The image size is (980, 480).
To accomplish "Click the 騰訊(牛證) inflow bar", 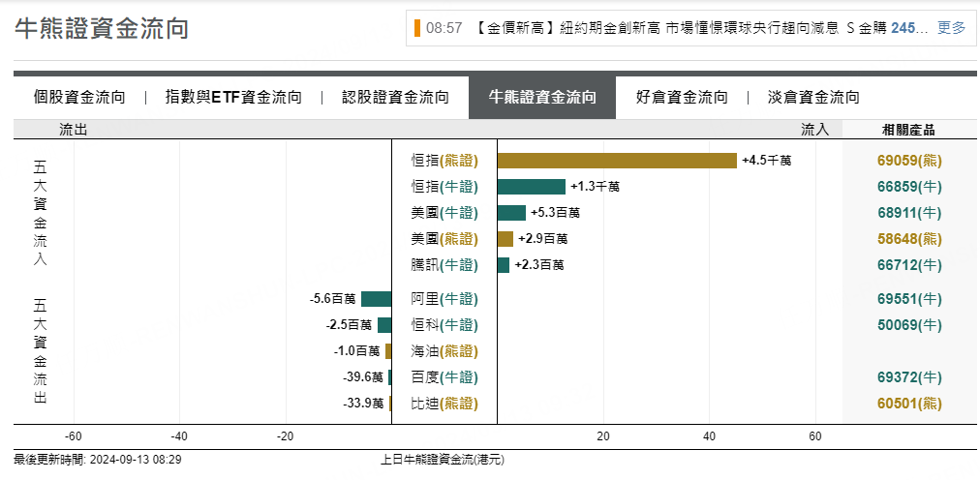I will pos(504,265).
